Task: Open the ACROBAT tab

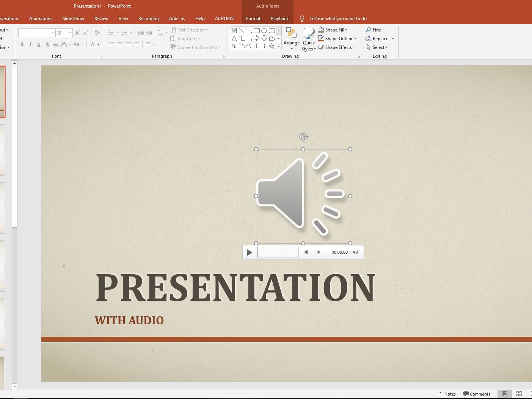Action: pyautogui.click(x=225, y=18)
